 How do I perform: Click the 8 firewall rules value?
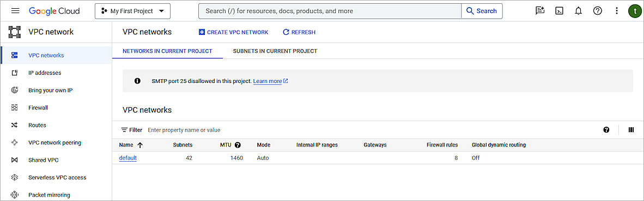[x=456, y=158]
